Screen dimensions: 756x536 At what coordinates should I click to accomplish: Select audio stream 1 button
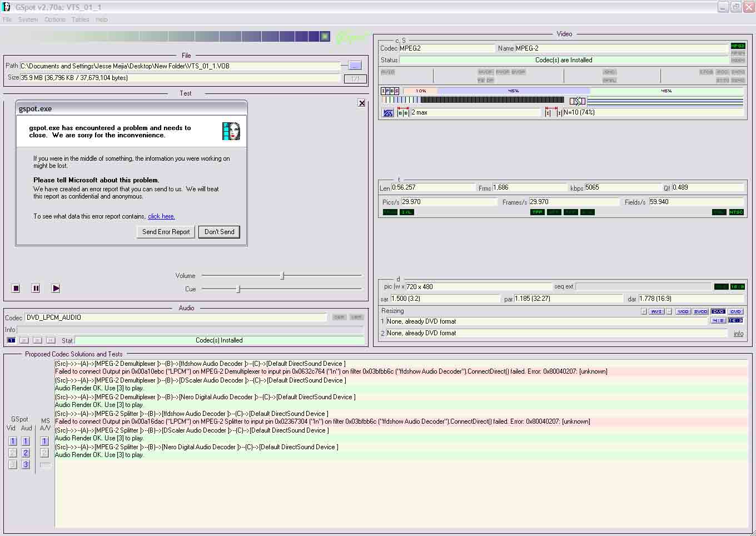pyautogui.click(x=11, y=340)
